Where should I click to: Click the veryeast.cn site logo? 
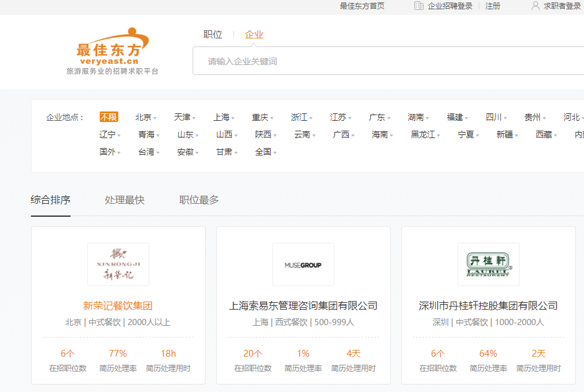point(113,51)
